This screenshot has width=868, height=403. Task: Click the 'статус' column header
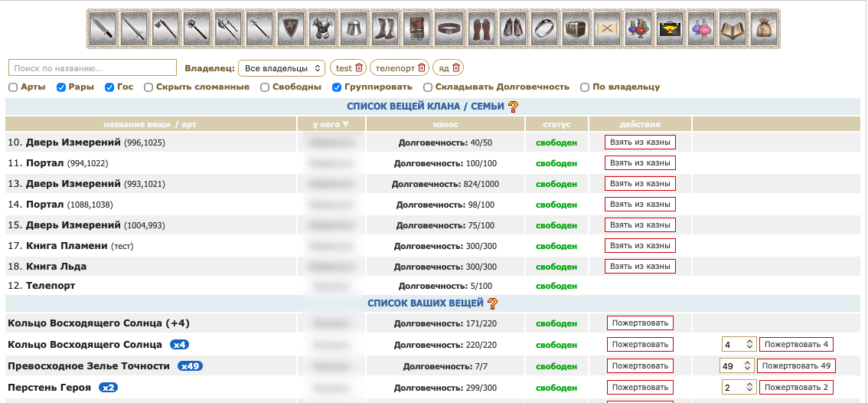click(556, 124)
